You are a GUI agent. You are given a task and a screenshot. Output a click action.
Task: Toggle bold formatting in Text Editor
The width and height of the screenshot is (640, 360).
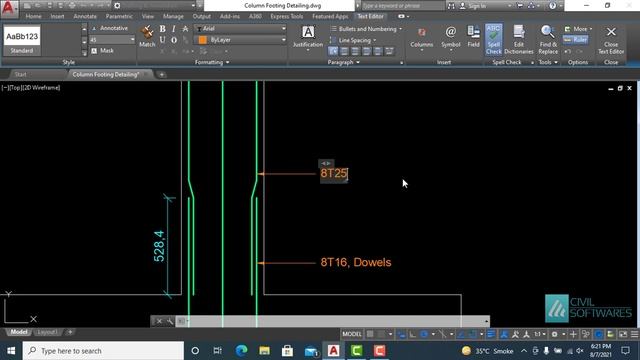[162, 29]
